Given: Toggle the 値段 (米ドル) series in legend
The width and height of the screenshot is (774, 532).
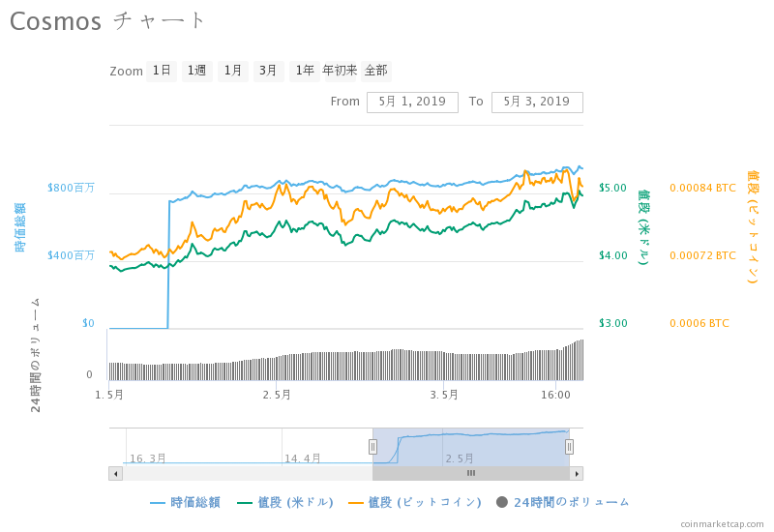Looking at the screenshot, I should 285,502.
